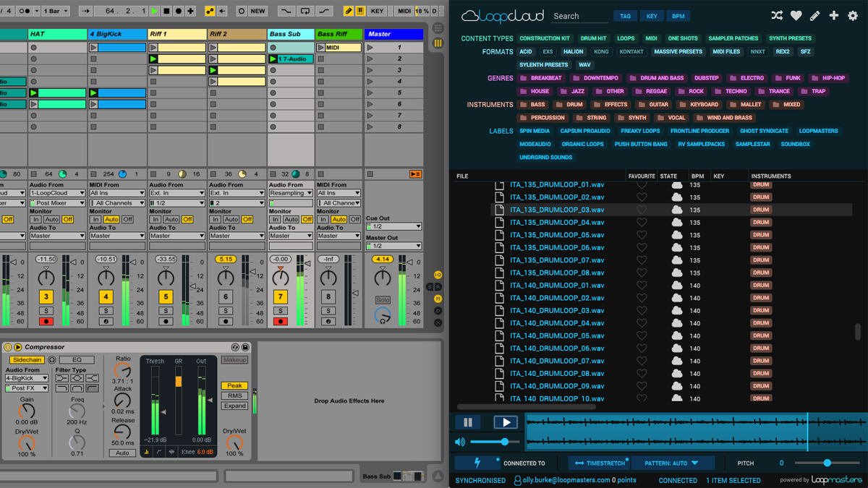Click Ableton's transport record button
Screen dimensions: 868x488
(x=179, y=11)
